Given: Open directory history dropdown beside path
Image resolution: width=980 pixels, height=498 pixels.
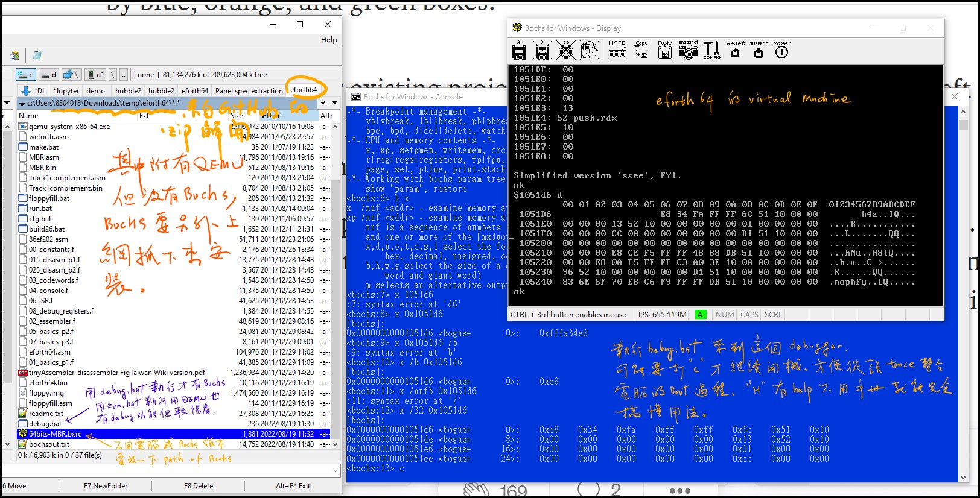Looking at the screenshot, I should [334, 103].
